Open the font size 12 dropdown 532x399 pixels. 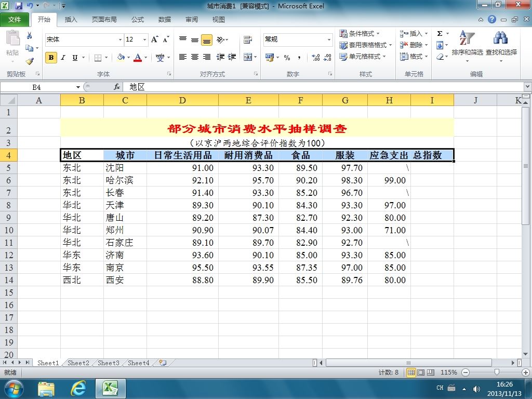pos(144,39)
